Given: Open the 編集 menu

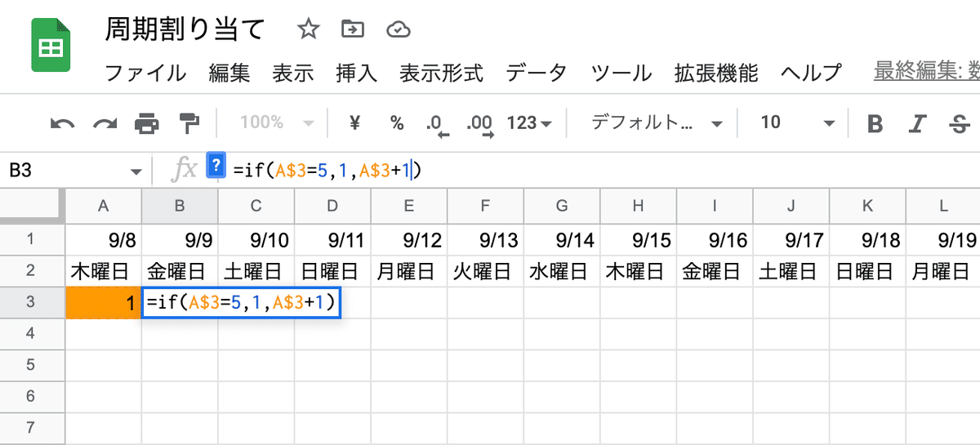Looking at the screenshot, I should 229,73.
